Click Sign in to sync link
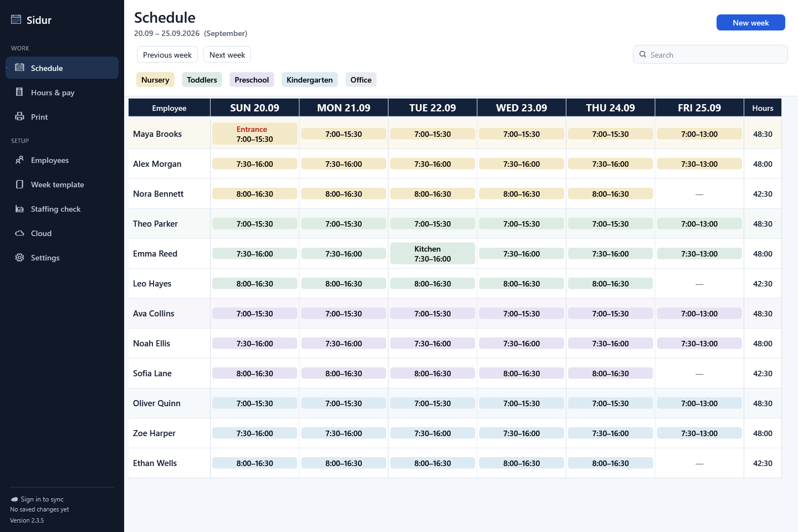798x532 pixels. click(x=42, y=499)
